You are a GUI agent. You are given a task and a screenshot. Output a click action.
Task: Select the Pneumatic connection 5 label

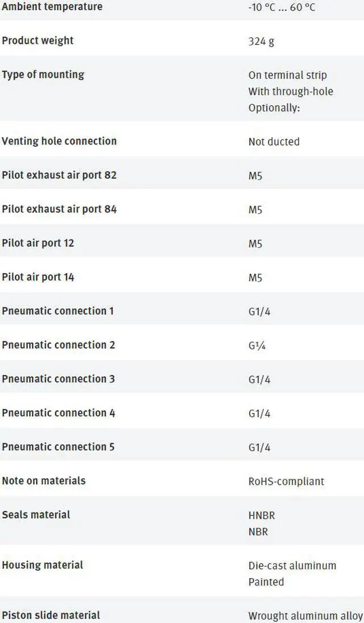tap(58, 447)
